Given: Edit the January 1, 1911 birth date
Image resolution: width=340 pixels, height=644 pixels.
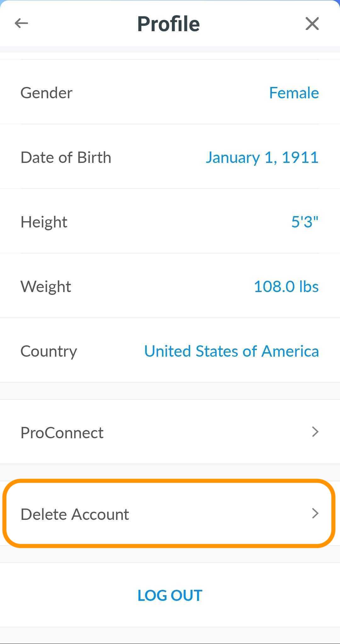Looking at the screenshot, I should pos(262,158).
